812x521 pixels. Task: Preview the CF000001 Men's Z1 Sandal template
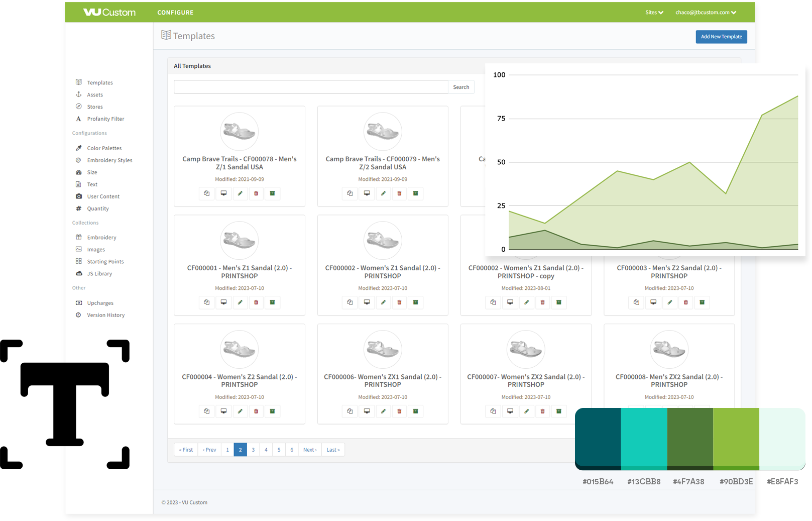pyautogui.click(x=223, y=302)
